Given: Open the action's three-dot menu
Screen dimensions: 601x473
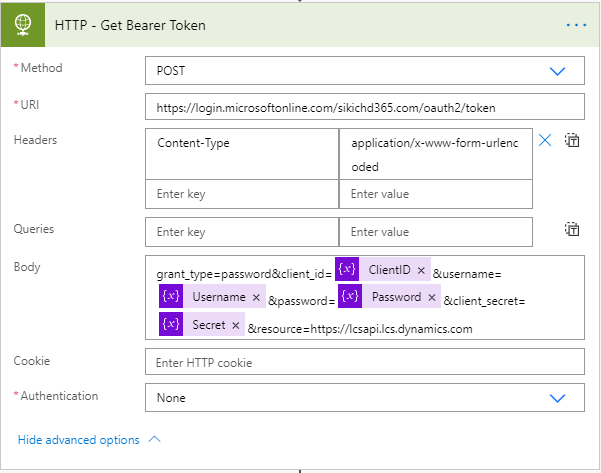Looking at the screenshot, I should tap(576, 24).
